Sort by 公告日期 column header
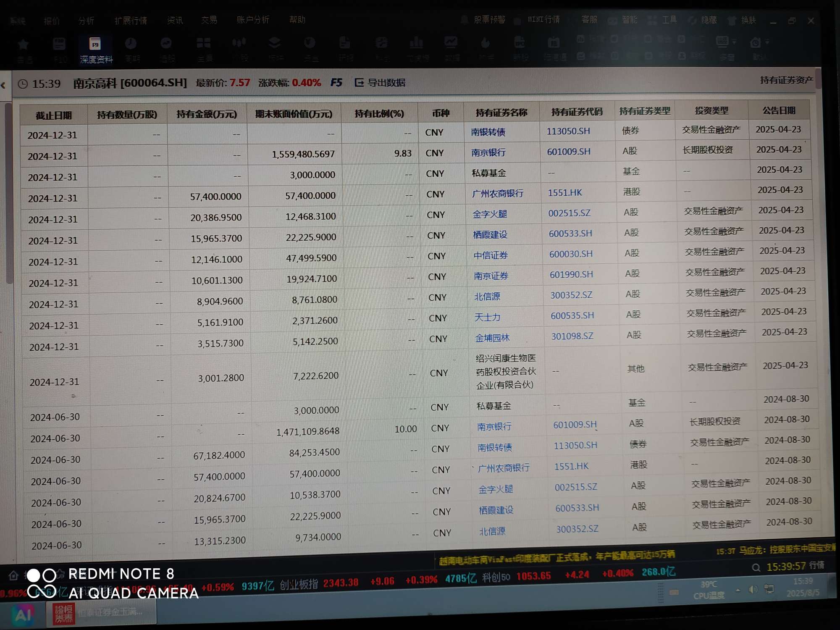This screenshot has width=840, height=630. [779, 110]
